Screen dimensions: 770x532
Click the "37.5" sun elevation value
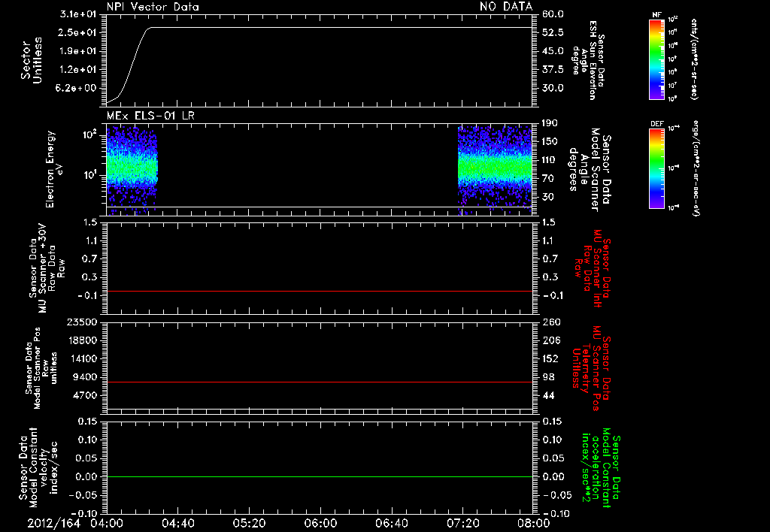(x=553, y=70)
